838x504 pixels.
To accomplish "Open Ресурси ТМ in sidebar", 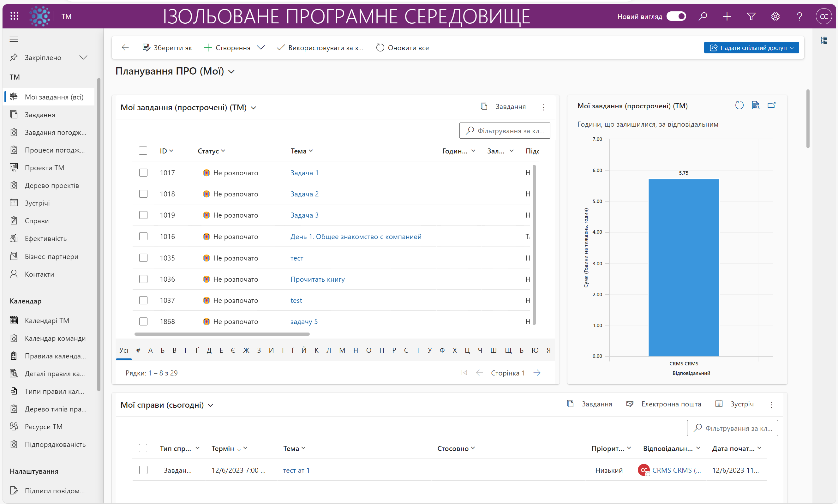I will [44, 427].
